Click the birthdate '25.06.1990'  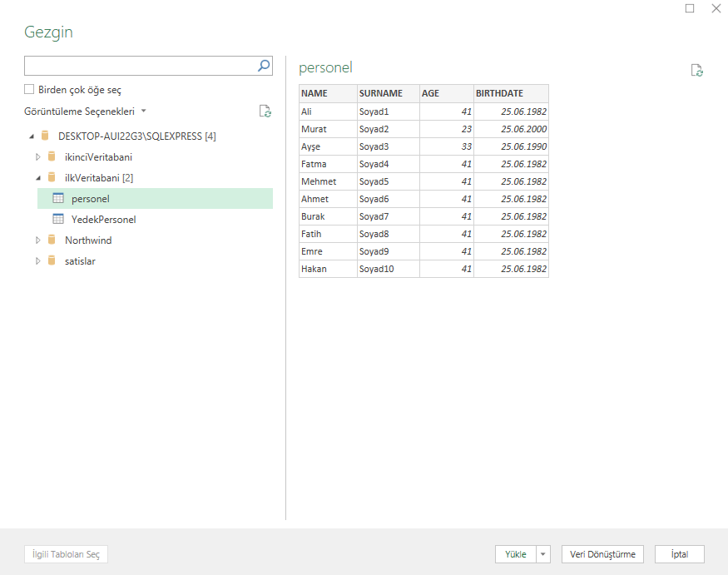point(511,146)
